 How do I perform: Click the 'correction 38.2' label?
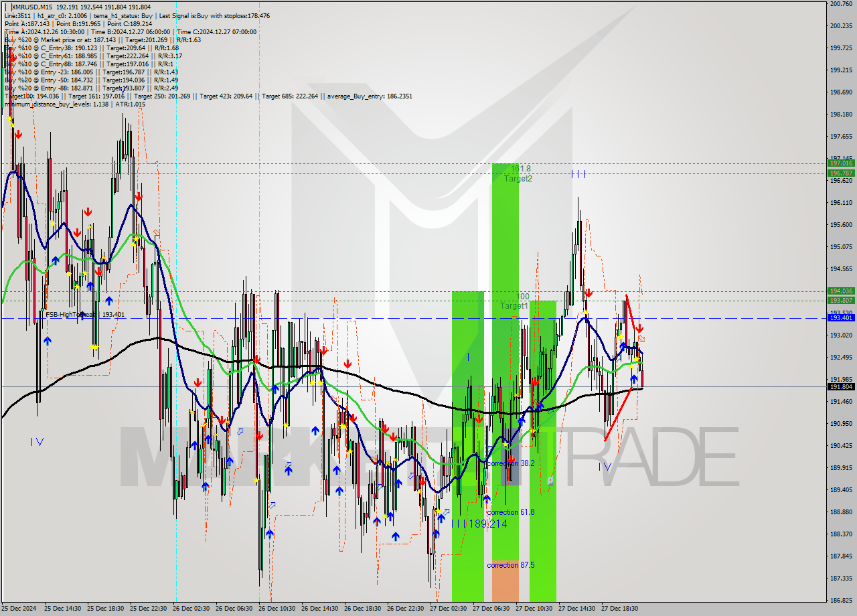pyautogui.click(x=510, y=463)
